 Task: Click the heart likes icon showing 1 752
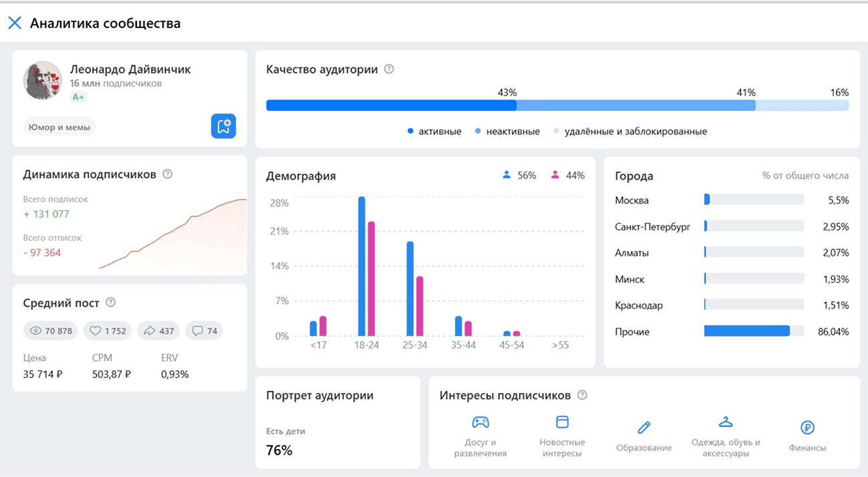click(94, 330)
